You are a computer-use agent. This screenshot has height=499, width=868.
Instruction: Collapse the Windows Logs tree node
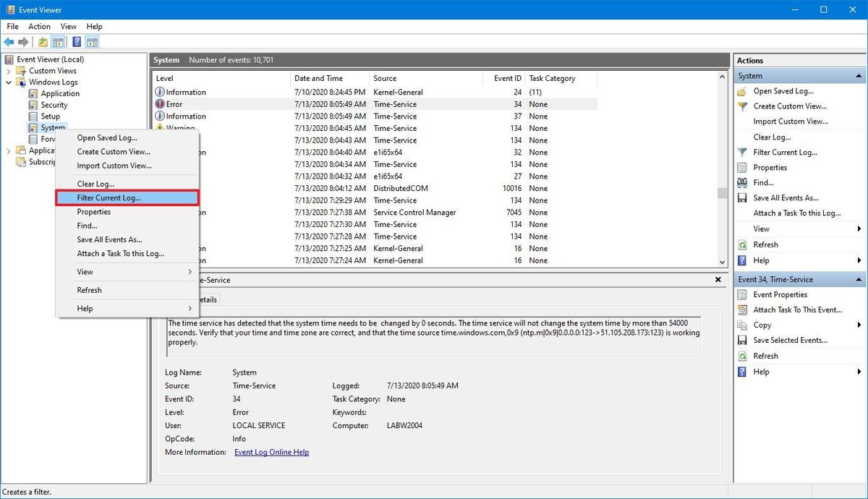7,82
